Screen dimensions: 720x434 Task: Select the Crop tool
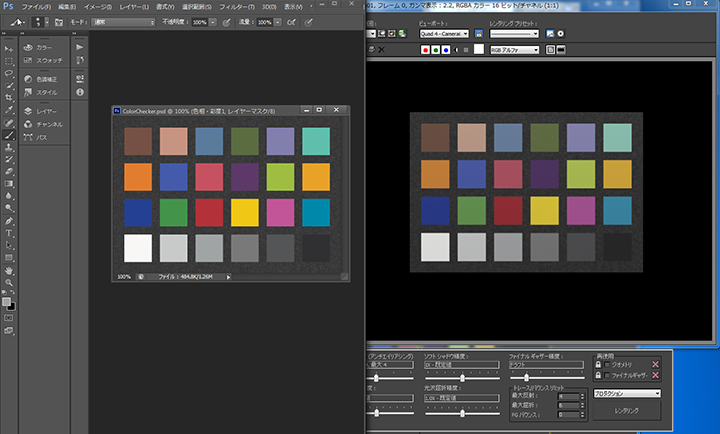click(9, 97)
